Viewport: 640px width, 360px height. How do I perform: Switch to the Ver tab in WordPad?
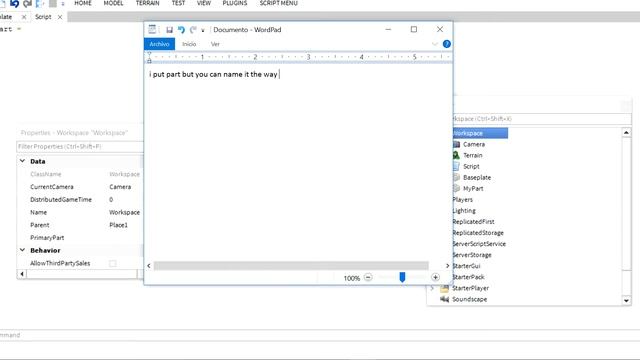[215, 44]
